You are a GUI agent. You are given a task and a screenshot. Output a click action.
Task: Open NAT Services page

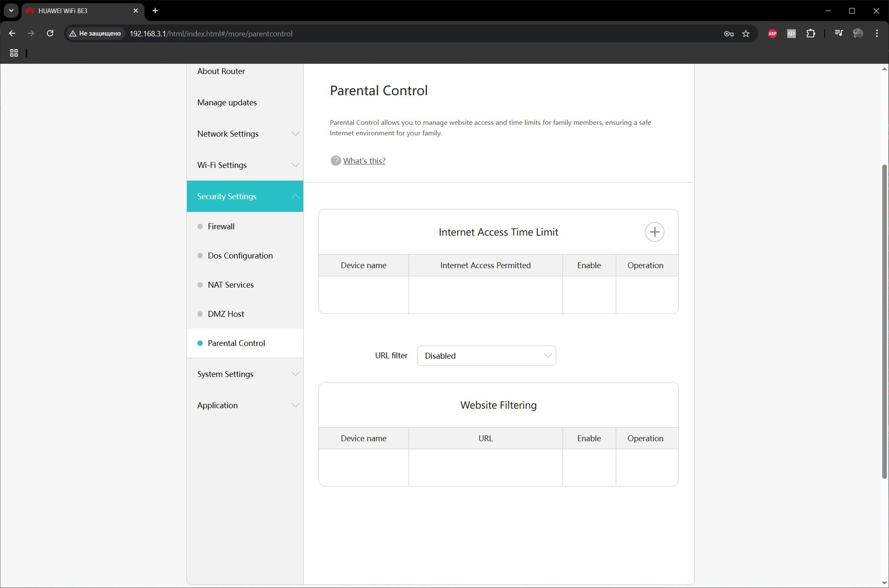230,285
